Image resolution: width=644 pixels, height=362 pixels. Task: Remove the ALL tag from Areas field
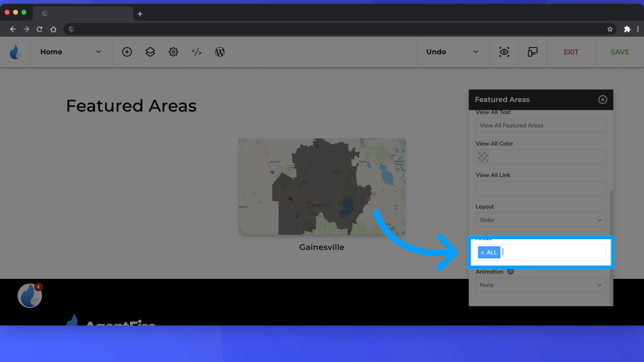[482, 252]
